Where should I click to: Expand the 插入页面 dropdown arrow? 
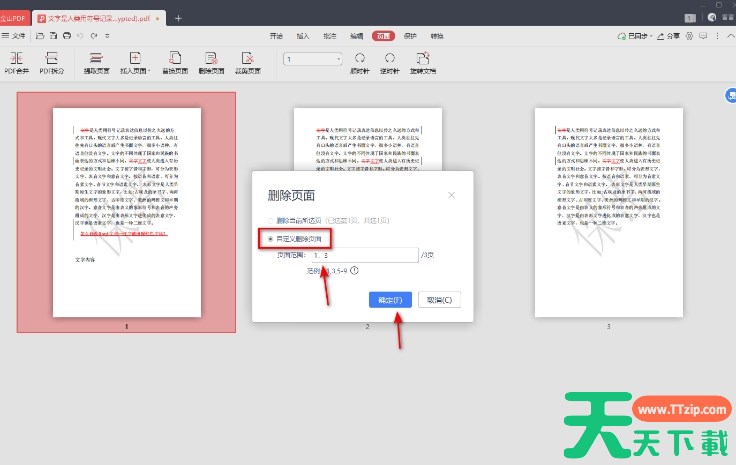tap(149, 71)
